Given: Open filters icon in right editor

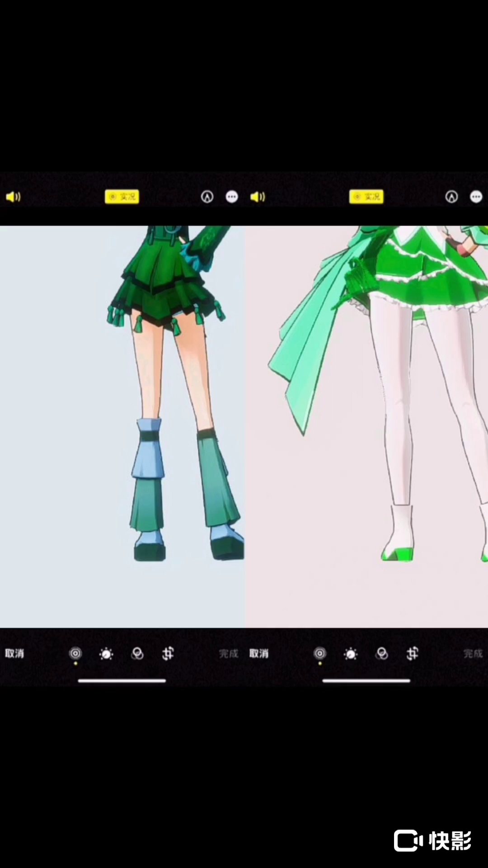Looking at the screenshot, I should tap(382, 654).
